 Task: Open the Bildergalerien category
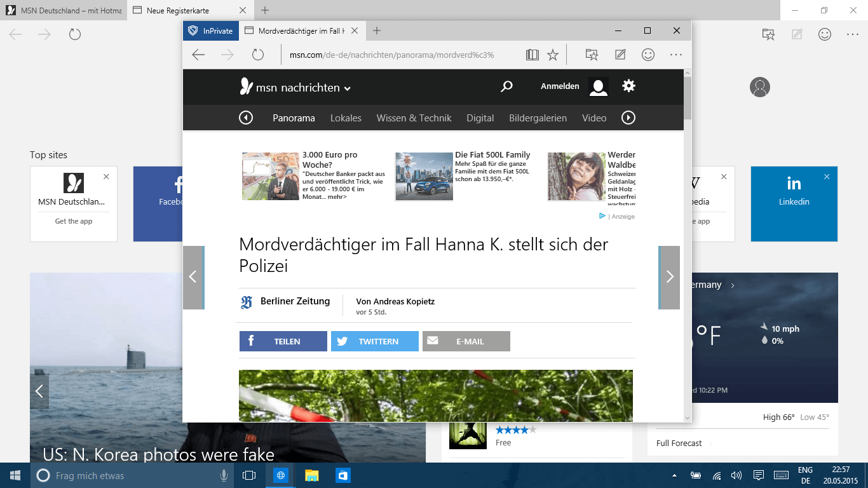[538, 118]
